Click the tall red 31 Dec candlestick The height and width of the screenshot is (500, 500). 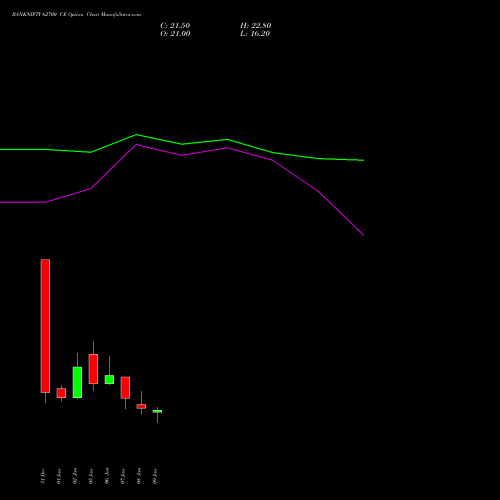point(45,326)
